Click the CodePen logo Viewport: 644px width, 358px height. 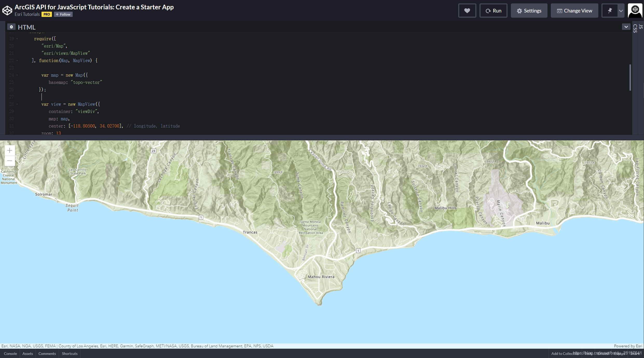pyautogui.click(x=7, y=10)
